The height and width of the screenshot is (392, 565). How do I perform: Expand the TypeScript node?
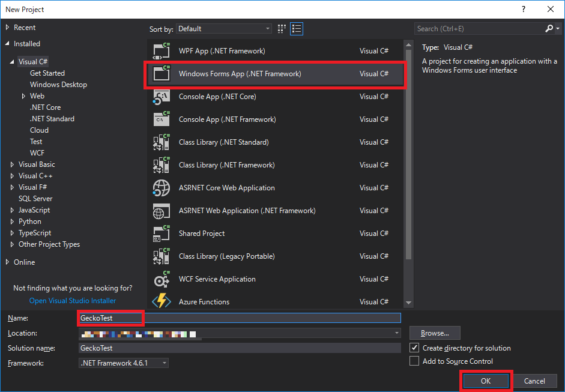click(12, 233)
